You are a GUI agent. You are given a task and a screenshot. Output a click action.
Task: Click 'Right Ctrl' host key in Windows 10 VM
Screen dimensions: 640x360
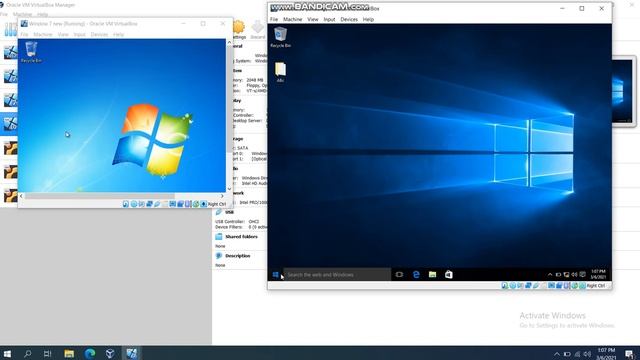point(596,286)
